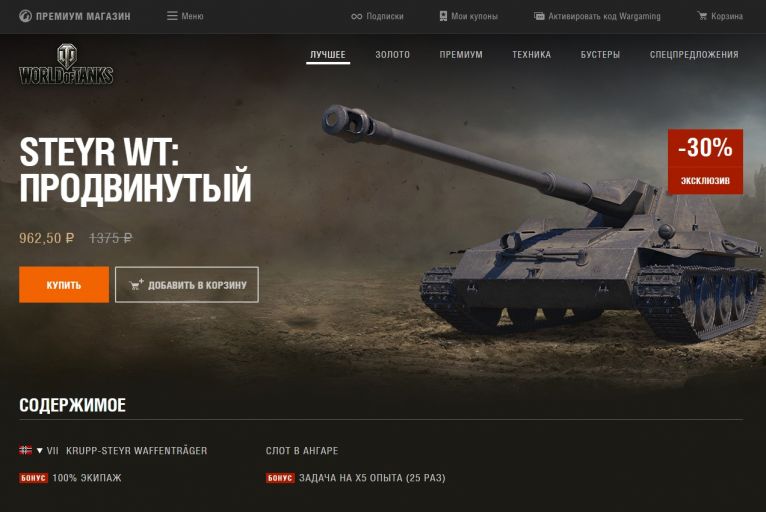
Task: Click the Мои купоны coupon icon
Action: click(x=443, y=16)
